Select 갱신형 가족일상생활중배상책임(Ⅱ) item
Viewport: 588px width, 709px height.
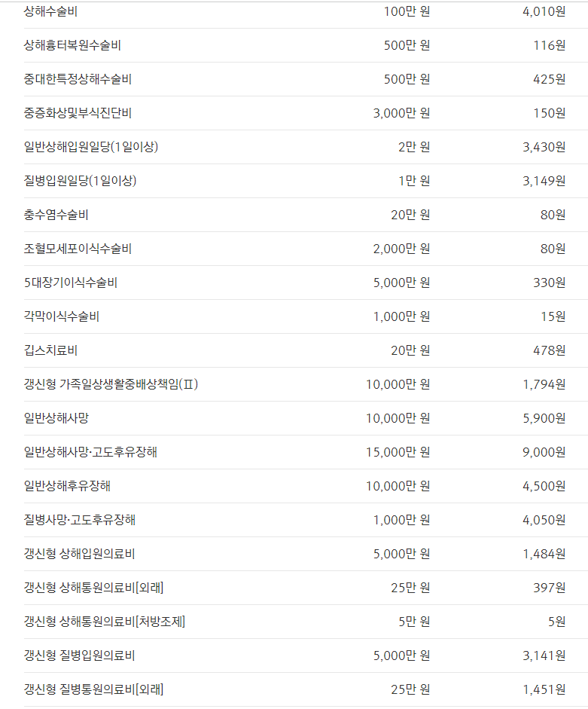click(x=111, y=384)
